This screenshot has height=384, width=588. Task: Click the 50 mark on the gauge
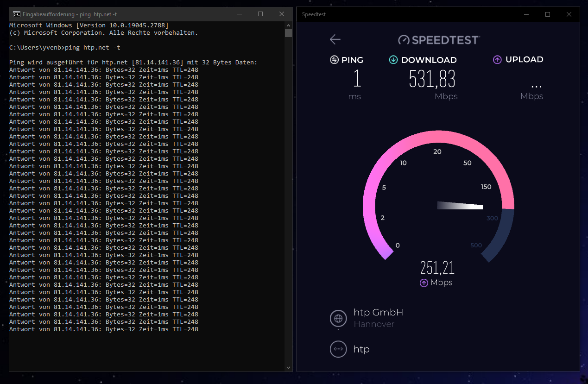pos(467,163)
